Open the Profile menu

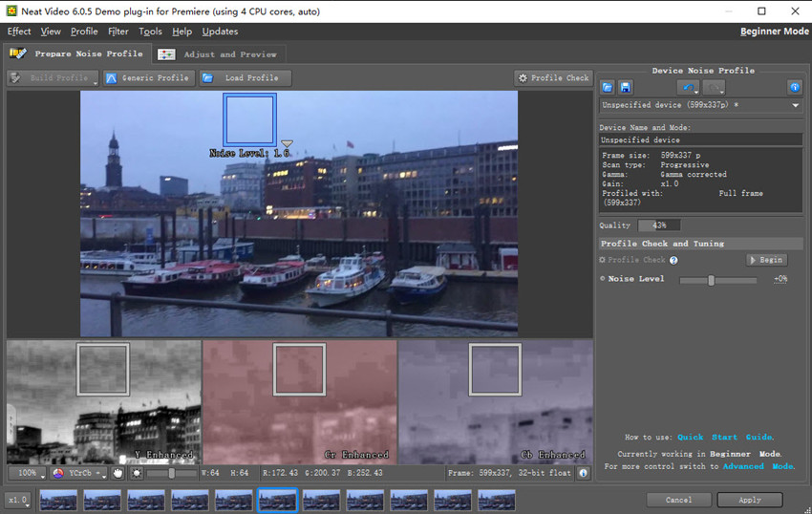tap(84, 32)
